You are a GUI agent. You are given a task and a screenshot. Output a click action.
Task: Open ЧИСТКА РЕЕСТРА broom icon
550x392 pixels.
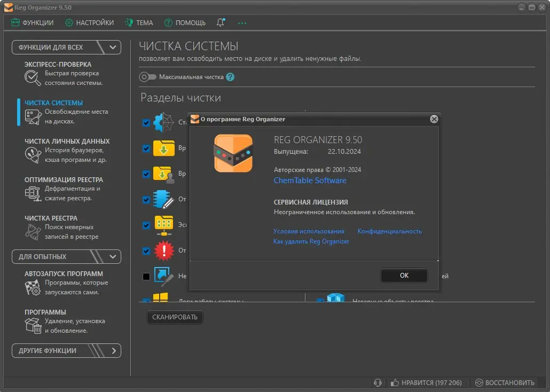[x=33, y=232]
